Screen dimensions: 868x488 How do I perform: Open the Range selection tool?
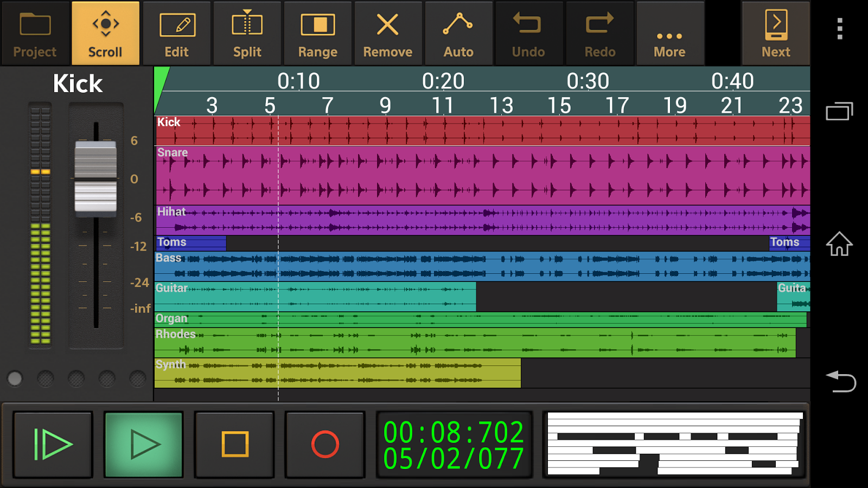(x=317, y=33)
